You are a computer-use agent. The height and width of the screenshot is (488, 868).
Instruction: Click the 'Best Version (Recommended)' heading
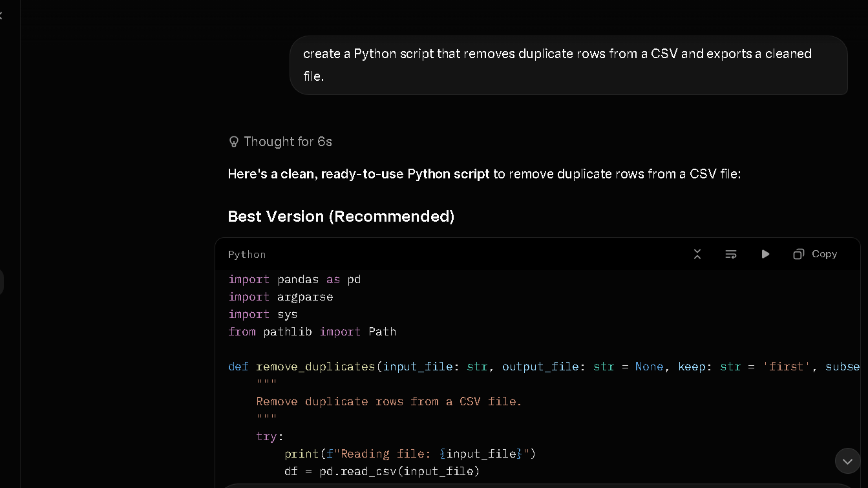pos(341,216)
